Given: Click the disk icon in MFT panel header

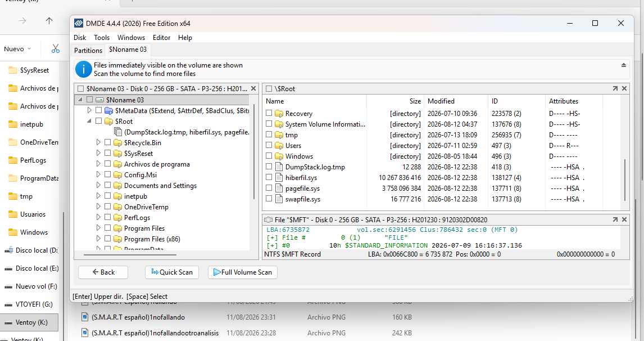Looking at the screenshot, I should coord(269,219).
